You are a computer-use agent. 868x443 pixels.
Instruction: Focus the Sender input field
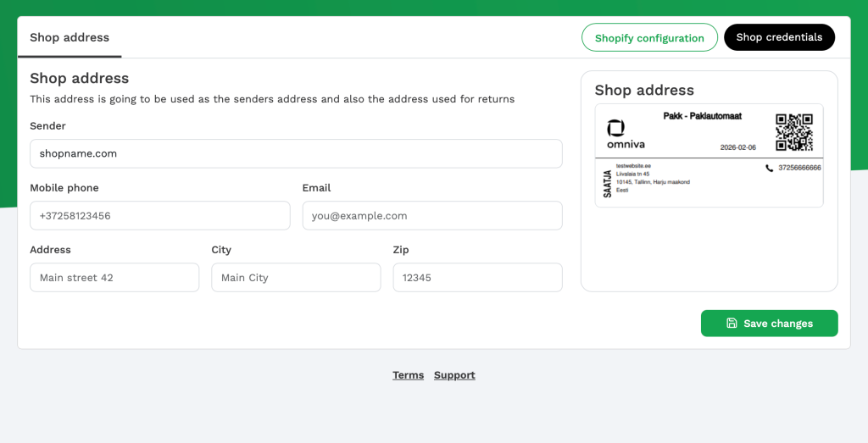pos(296,153)
